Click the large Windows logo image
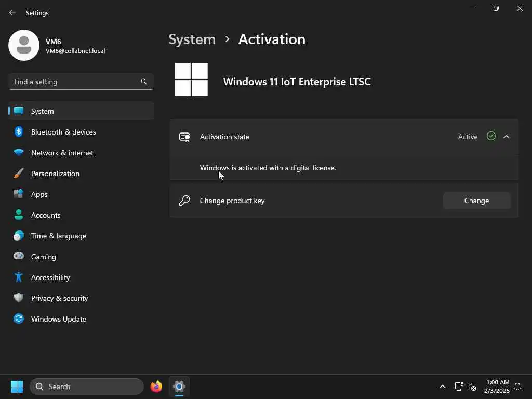This screenshot has height=399, width=532. tap(191, 79)
